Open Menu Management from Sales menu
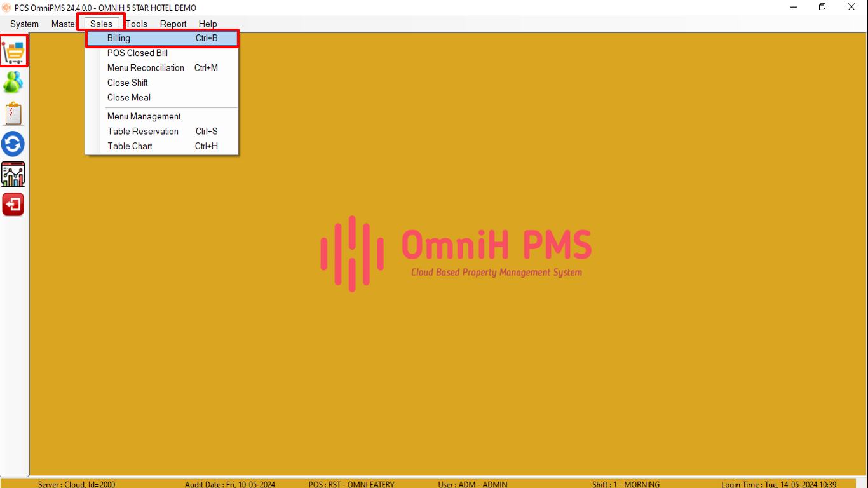Image resolution: width=868 pixels, height=488 pixels. point(162,117)
